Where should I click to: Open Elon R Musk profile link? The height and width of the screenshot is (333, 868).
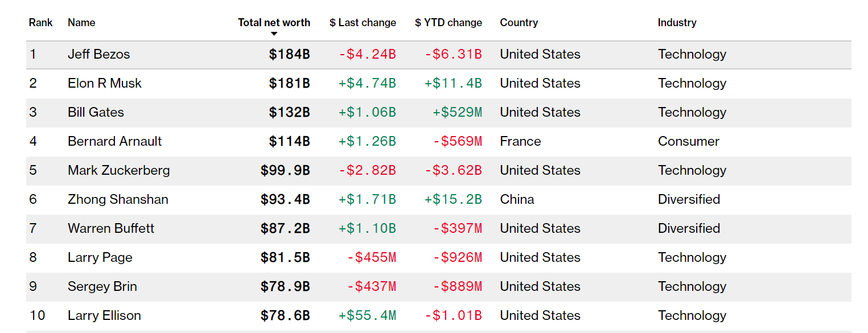click(x=104, y=84)
